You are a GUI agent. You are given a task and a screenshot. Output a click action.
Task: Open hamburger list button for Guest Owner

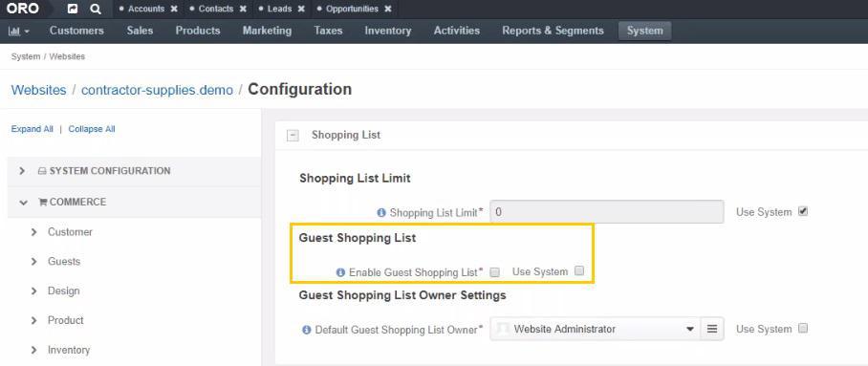tap(712, 329)
